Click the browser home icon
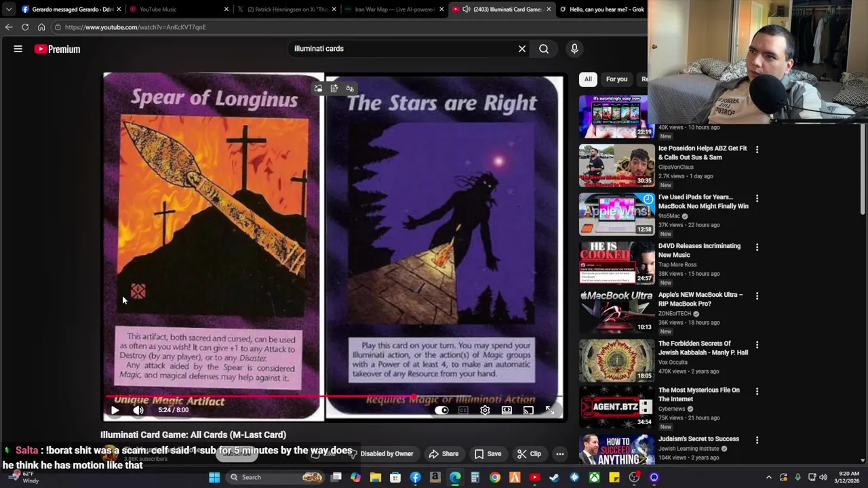Viewport: 868px width, 488px height. (x=41, y=27)
